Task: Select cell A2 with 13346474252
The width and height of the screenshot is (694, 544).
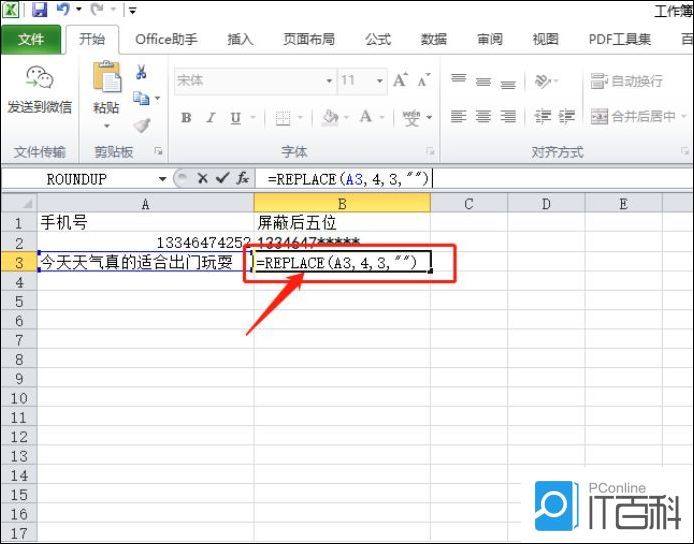Action: pos(146,243)
